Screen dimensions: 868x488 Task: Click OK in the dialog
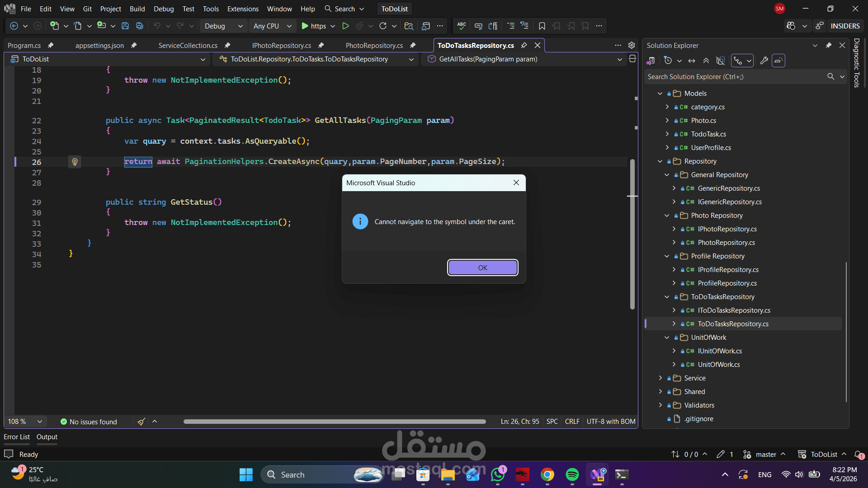(482, 267)
